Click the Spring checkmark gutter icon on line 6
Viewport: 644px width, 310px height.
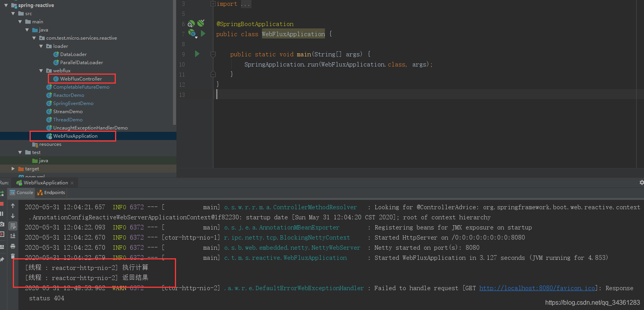point(201,23)
